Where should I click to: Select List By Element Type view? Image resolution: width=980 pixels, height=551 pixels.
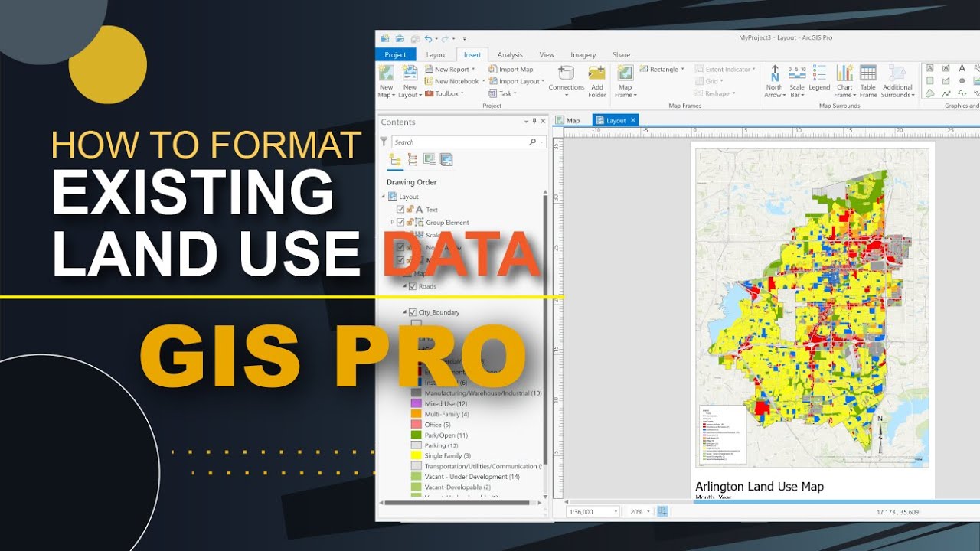[x=413, y=159]
